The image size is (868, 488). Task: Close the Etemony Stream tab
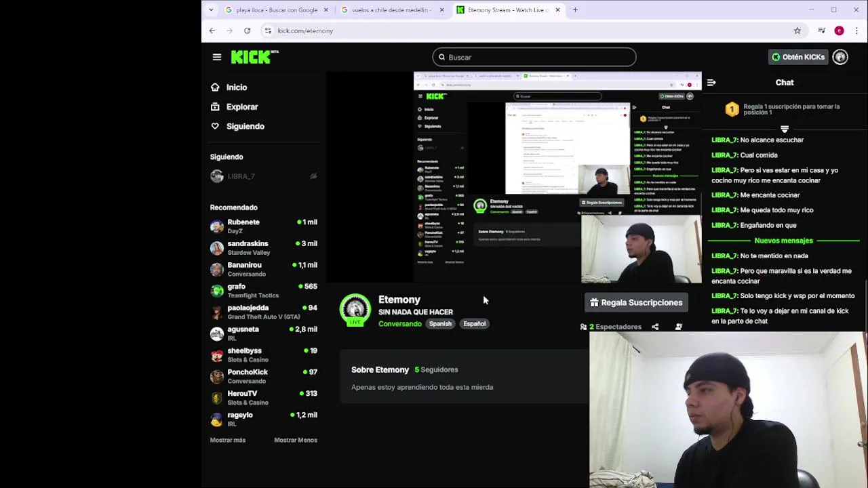[557, 9]
